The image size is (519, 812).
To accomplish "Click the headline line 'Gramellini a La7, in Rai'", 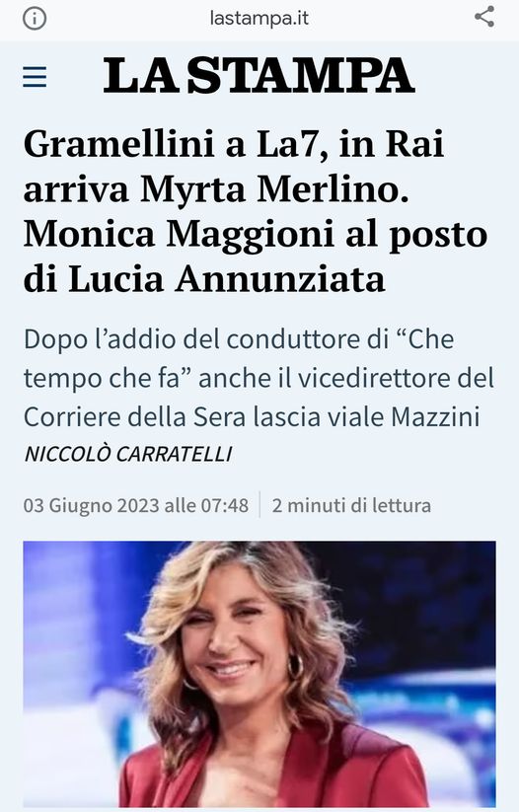I will click(234, 144).
